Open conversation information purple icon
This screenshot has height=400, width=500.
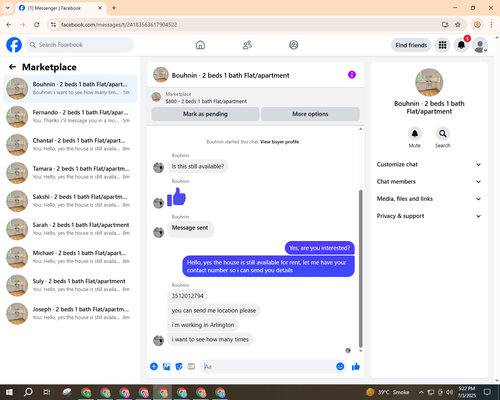(352, 75)
